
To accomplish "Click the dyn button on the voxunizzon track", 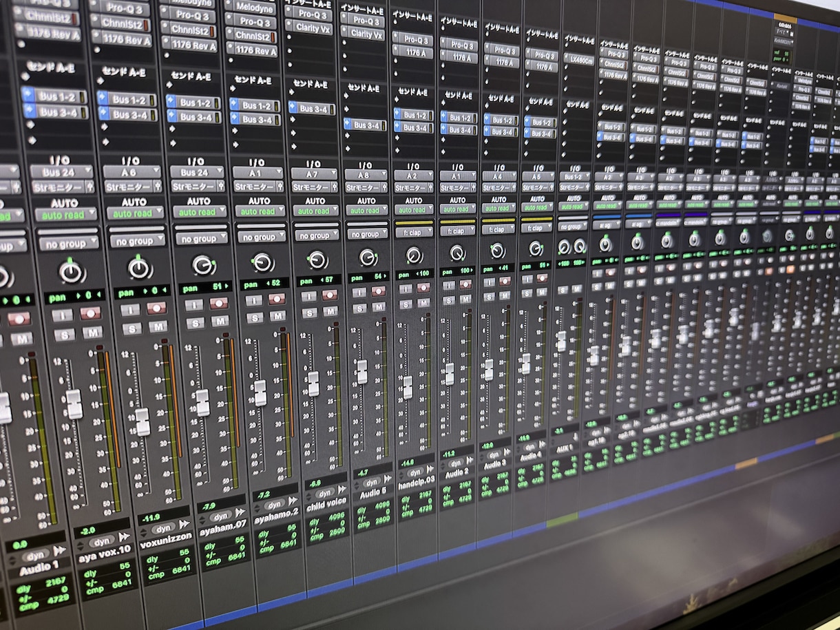I will (x=163, y=529).
